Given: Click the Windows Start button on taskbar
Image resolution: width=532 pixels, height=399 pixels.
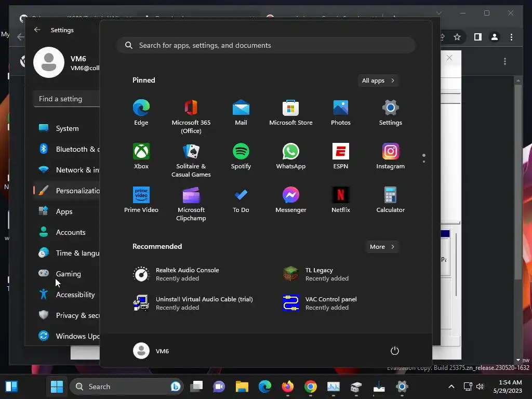Looking at the screenshot, I should 57,386.
